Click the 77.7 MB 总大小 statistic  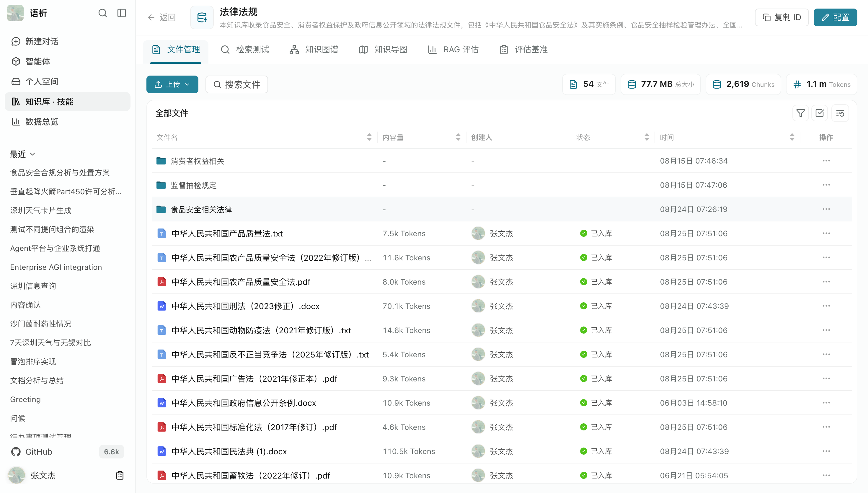click(x=660, y=84)
